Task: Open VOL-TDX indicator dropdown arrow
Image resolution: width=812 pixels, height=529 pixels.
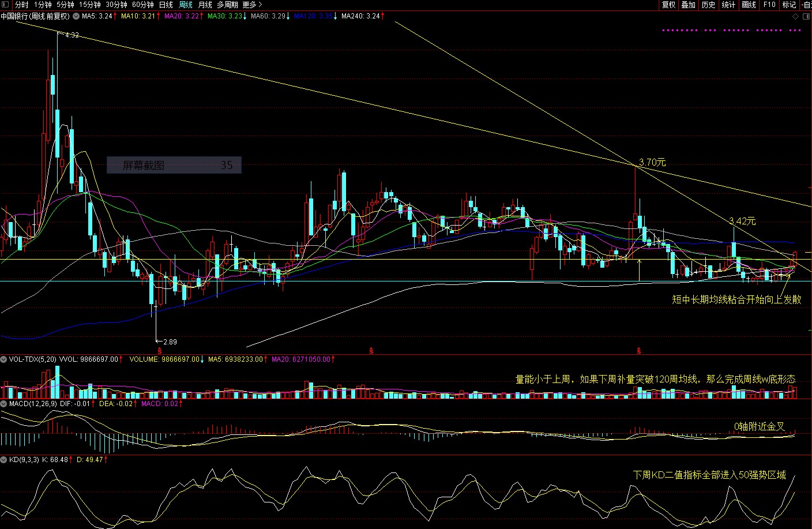Action: pyautogui.click(x=4, y=359)
